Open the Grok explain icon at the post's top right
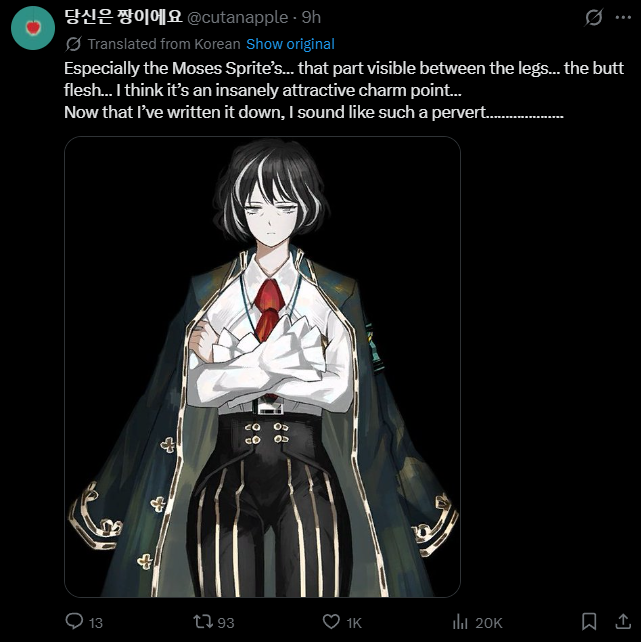 click(x=593, y=18)
